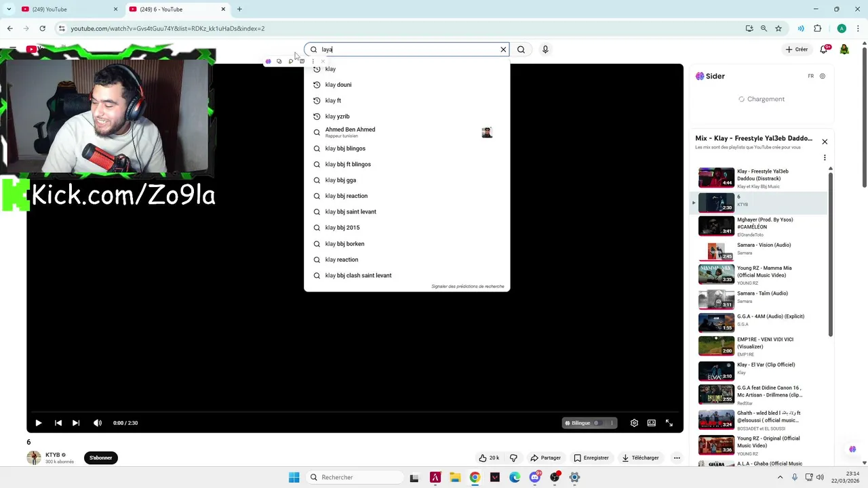Viewport: 868px width, 488px height.
Task: Select suggestion 'klay bbj borken'
Action: pos(407,244)
